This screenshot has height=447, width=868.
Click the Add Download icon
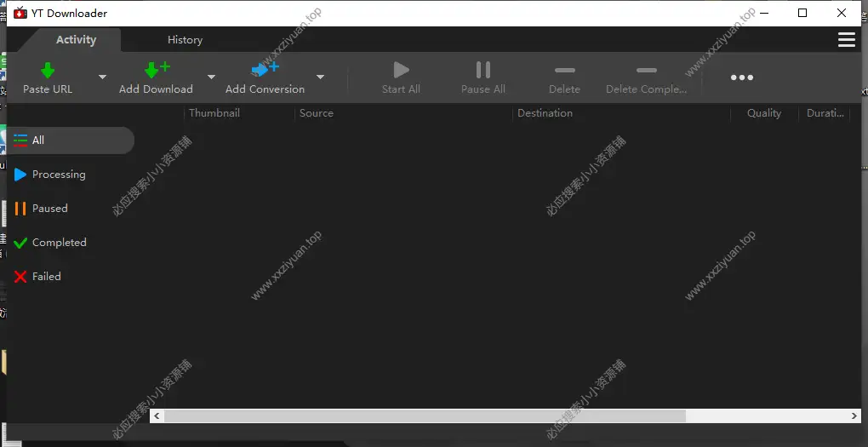point(156,71)
